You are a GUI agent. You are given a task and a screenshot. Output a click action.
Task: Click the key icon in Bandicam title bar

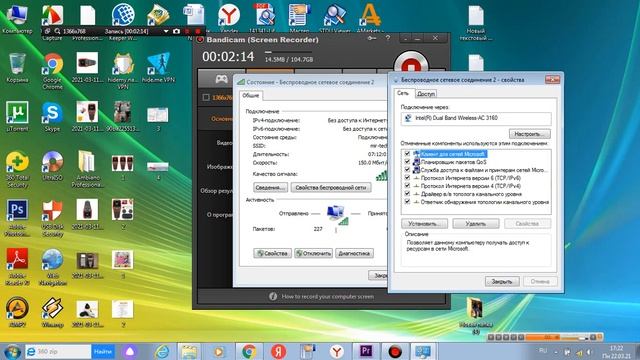point(371,38)
